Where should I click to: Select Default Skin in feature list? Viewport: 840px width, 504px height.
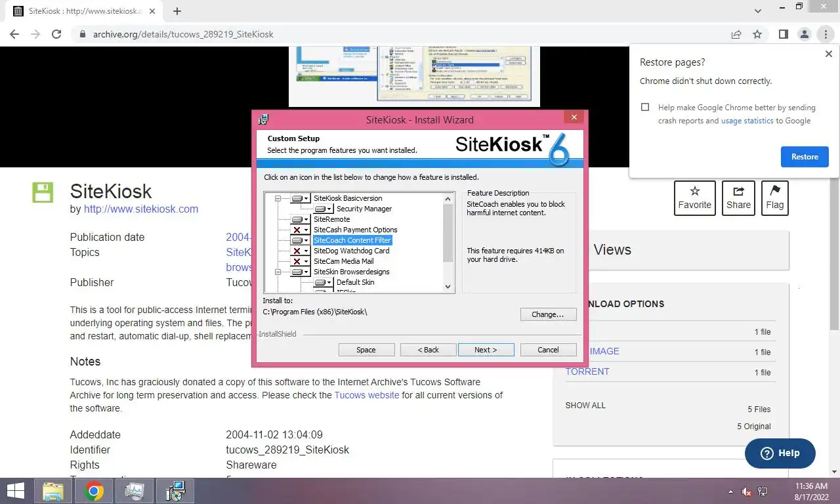356,282
